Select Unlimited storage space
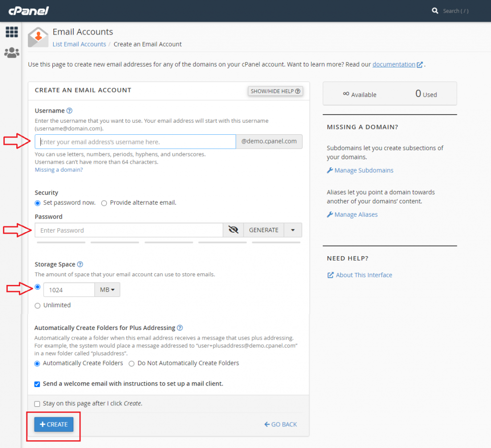Viewport: 491px width, 448px height. click(x=37, y=306)
